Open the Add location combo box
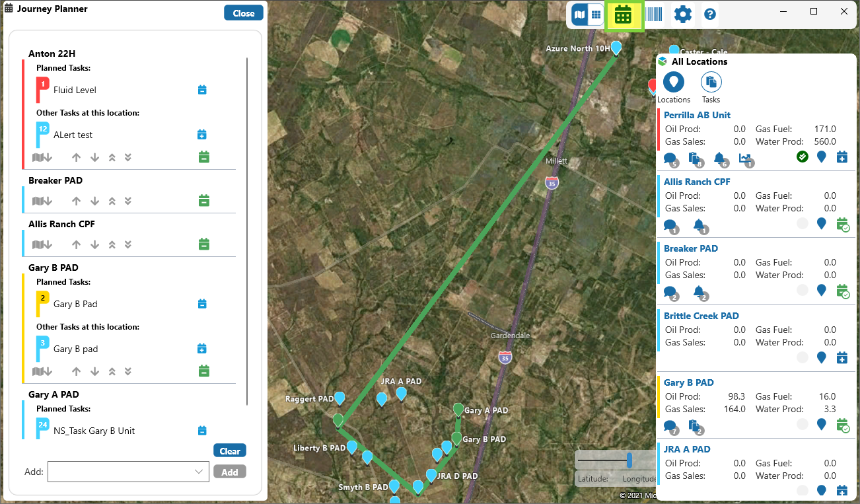 coord(128,472)
